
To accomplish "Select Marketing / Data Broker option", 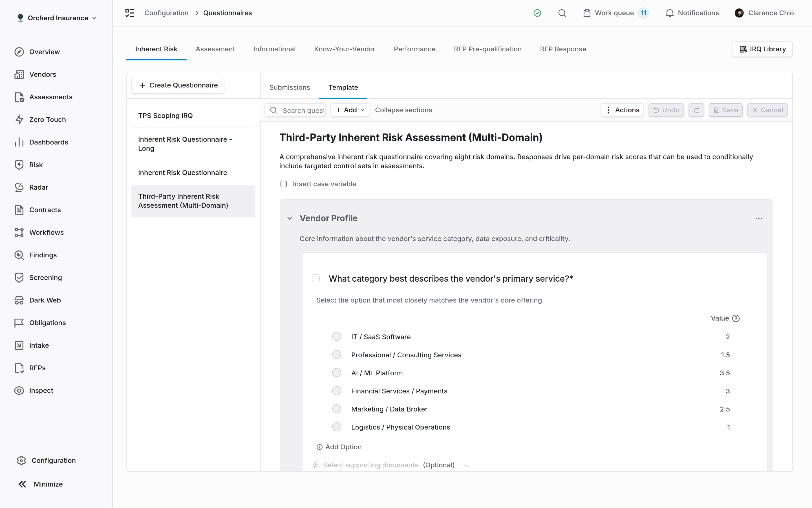I will (337, 409).
